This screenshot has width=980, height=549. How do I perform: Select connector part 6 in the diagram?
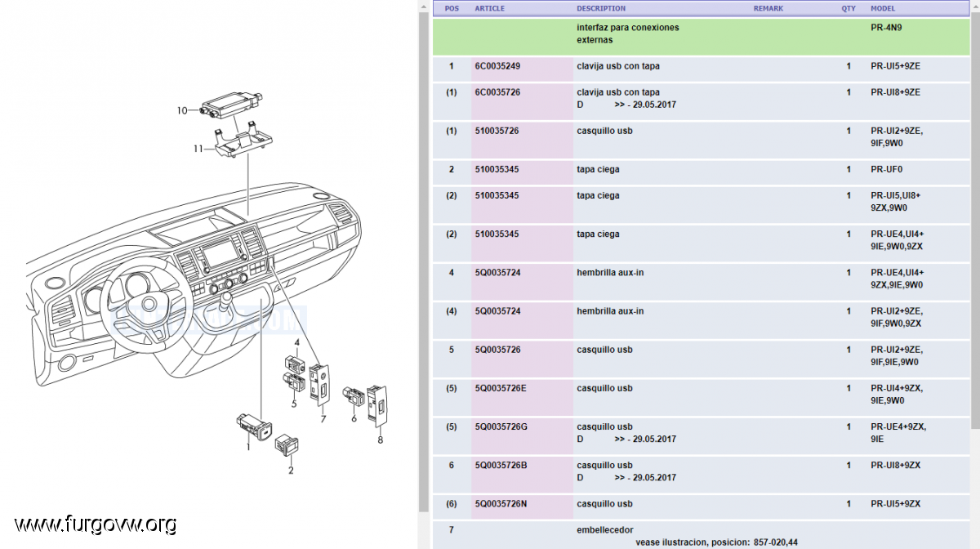click(353, 396)
